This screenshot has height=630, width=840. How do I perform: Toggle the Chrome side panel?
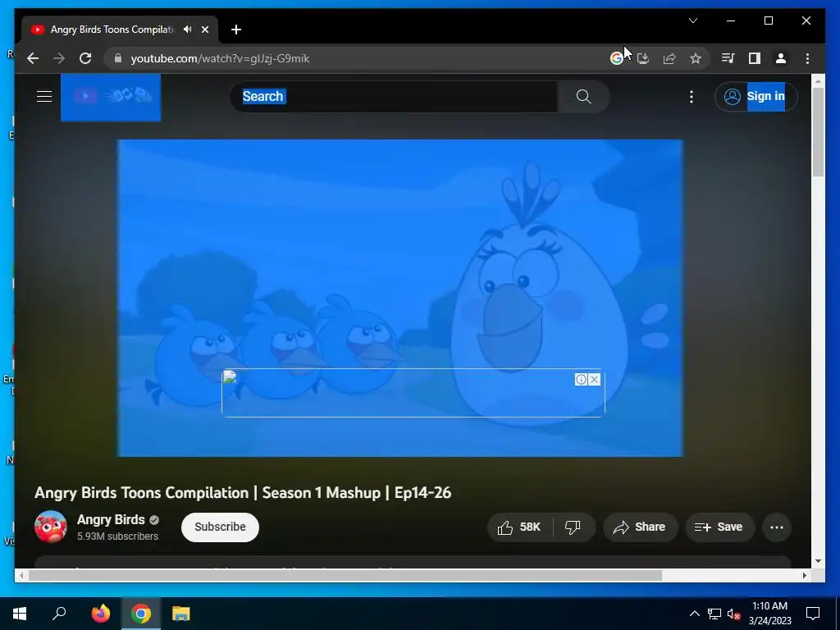tap(755, 58)
